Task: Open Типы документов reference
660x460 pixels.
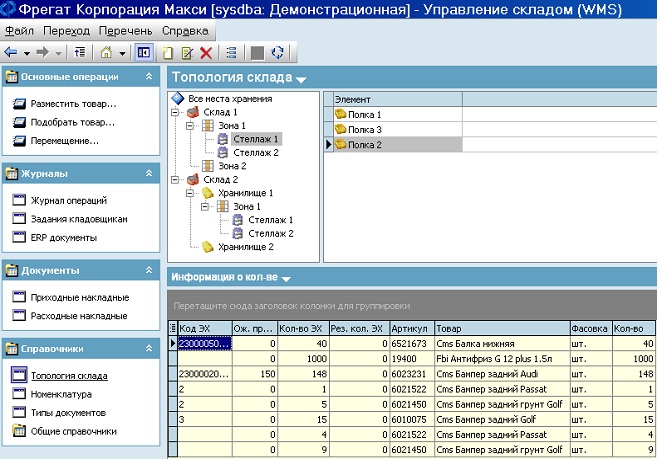Action: tap(68, 412)
